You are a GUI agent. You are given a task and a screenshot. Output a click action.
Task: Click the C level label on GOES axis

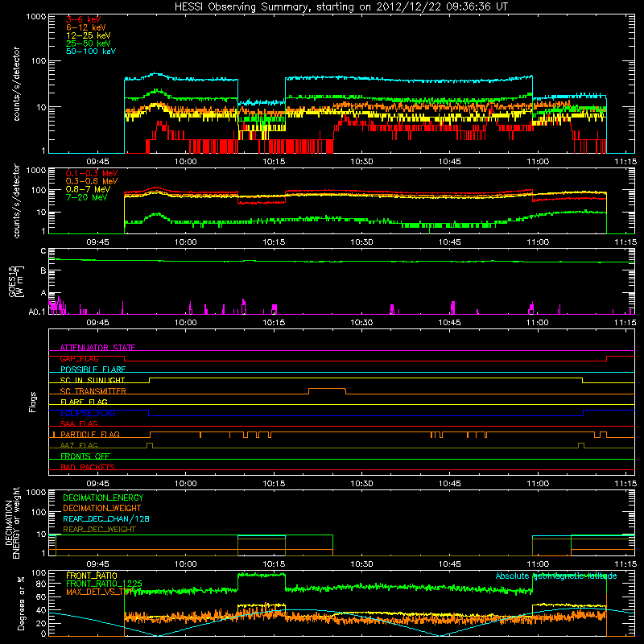[x=43, y=250]
